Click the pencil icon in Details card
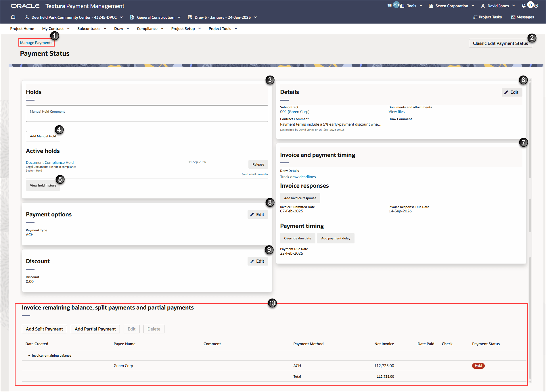546x392 pixels. pyautogui.click(x=506, y=92)
